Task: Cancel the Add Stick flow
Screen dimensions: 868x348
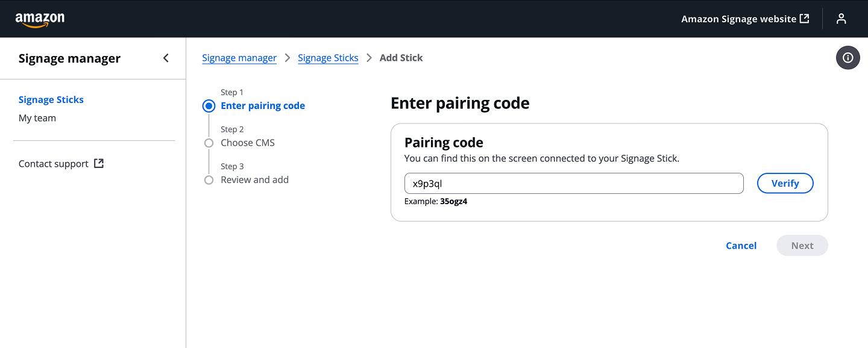Action: tap(741, 245)
